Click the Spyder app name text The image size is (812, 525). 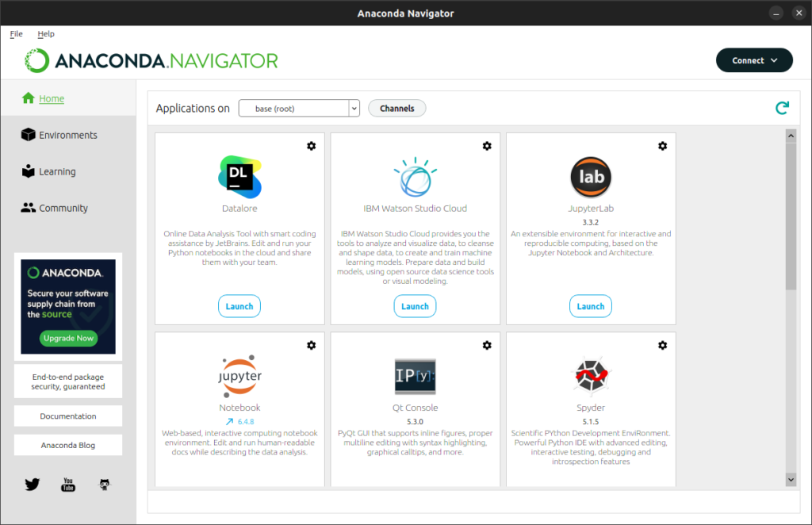click(590, 408)
